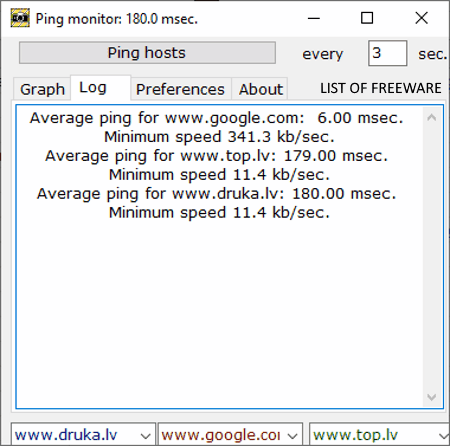450x446 pixels.
Task: Open the Preferences tab
Action: coord(181,89)
